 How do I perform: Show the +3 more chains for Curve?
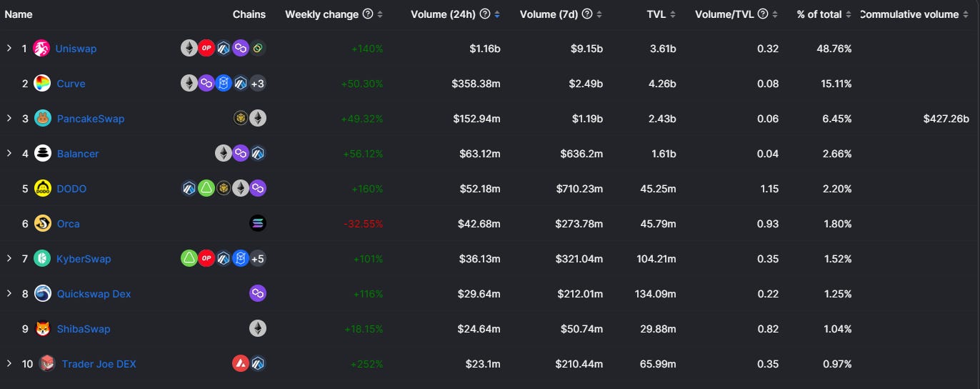[x=258, y=84]
